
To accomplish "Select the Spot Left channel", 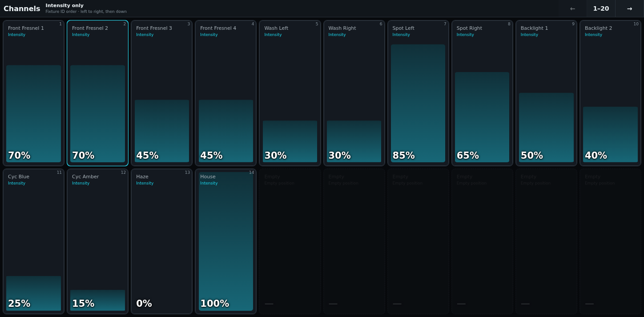I will tap(418, 93).
